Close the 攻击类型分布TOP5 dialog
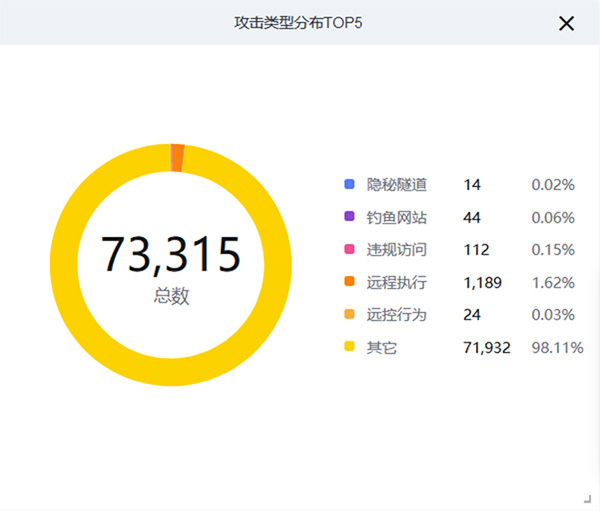The height and width of the screenshot is (511, 600). pos(566,23)
